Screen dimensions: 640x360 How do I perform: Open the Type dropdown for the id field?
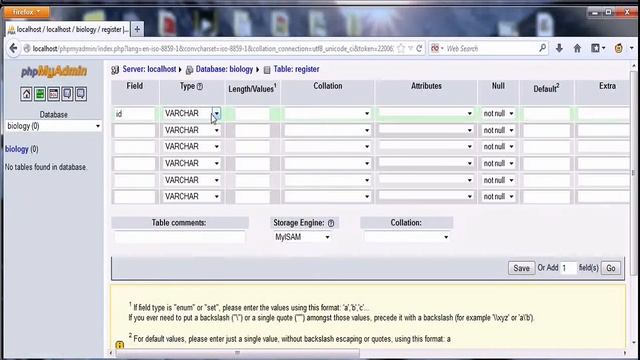coord(216,113)
